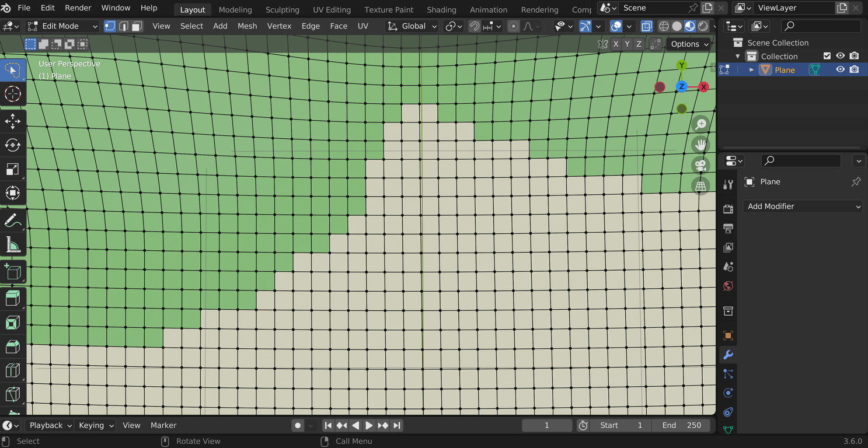This screenshot has height=448, width=868.
Task: Play the animation forward
Action: coord(369,425)
